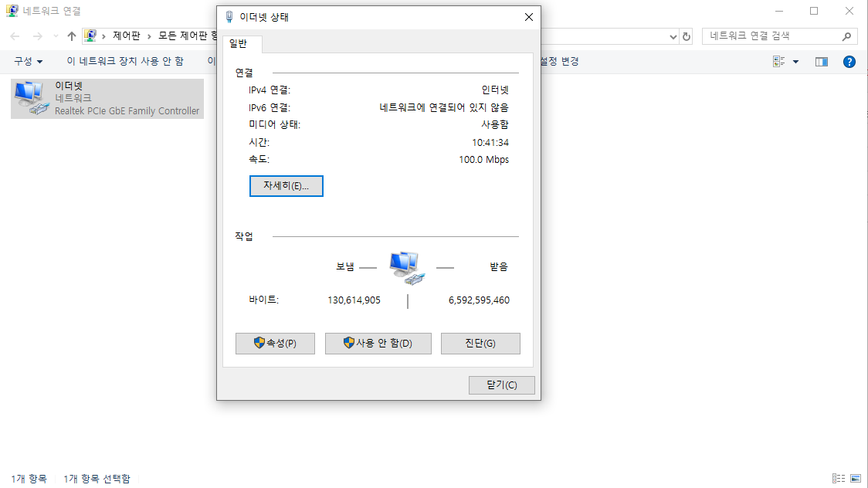Image resolution: width=868 pixels, height=488 pixels.
Task: Close dialog with 닫기(C) button
Action: pyautogui.click(x=501, y=385)
